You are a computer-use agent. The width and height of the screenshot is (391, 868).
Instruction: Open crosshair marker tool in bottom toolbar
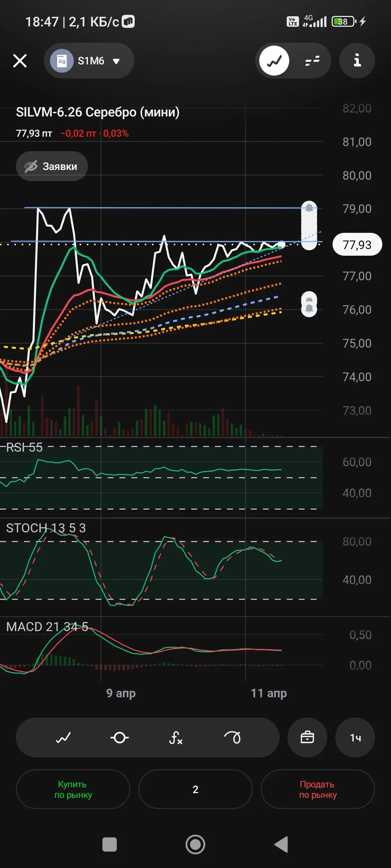(x=119, y=737)
